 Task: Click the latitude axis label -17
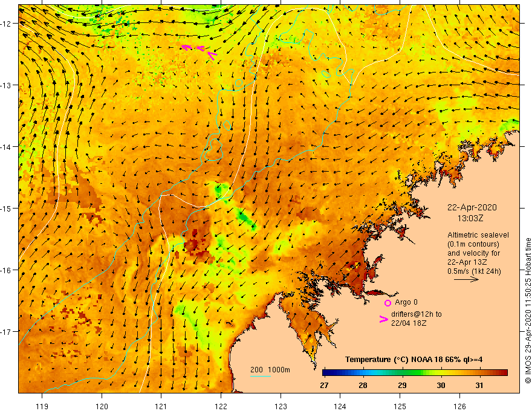[x=7, y=331]
